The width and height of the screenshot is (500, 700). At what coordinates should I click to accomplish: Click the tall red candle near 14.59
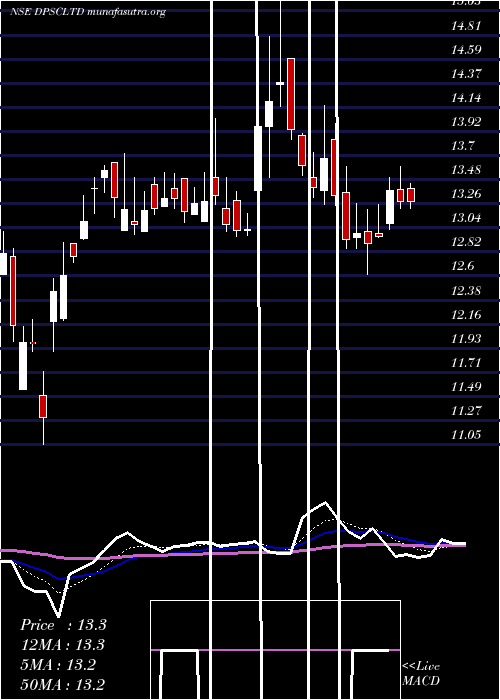(x=291, y=94)
